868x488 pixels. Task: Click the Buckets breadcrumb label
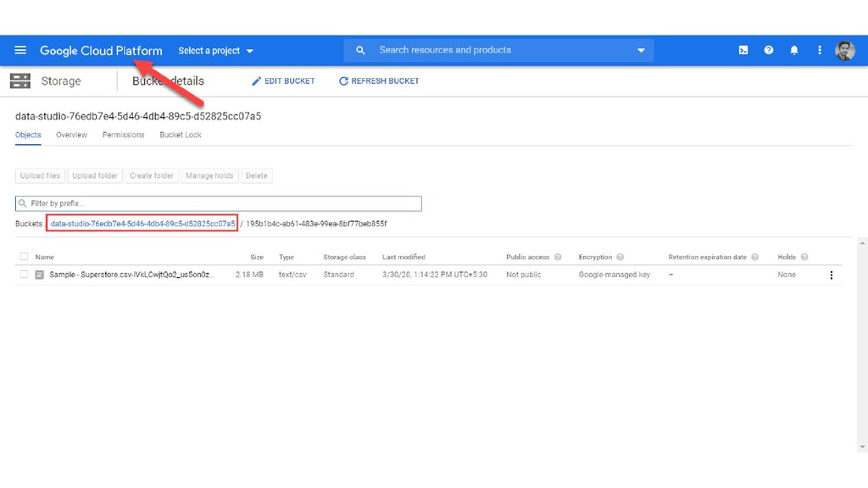coord(29,224)
